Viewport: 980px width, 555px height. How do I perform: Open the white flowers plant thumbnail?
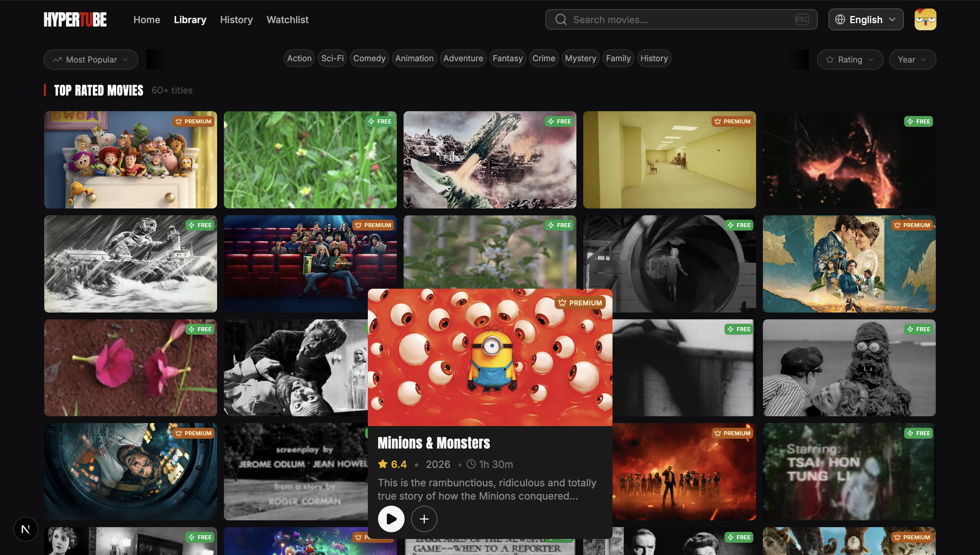tap(490, 252)
